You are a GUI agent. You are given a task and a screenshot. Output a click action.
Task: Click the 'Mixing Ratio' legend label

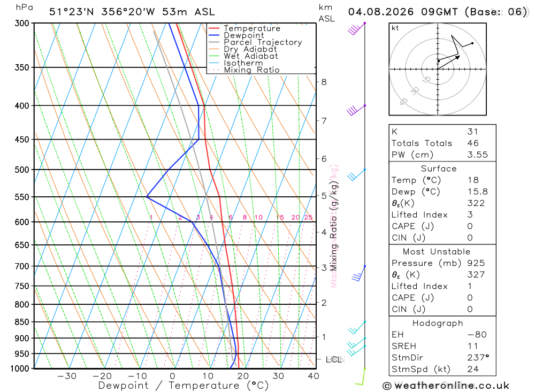252,70
